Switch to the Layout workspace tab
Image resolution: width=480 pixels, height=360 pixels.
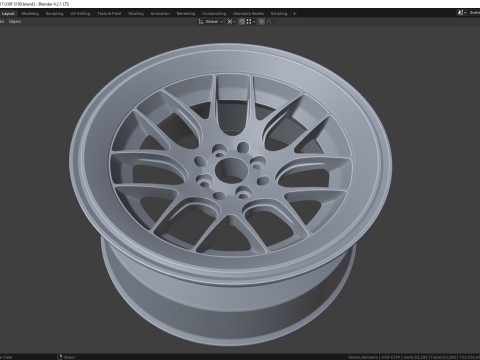pyautogui.click(x=8, y=14)
